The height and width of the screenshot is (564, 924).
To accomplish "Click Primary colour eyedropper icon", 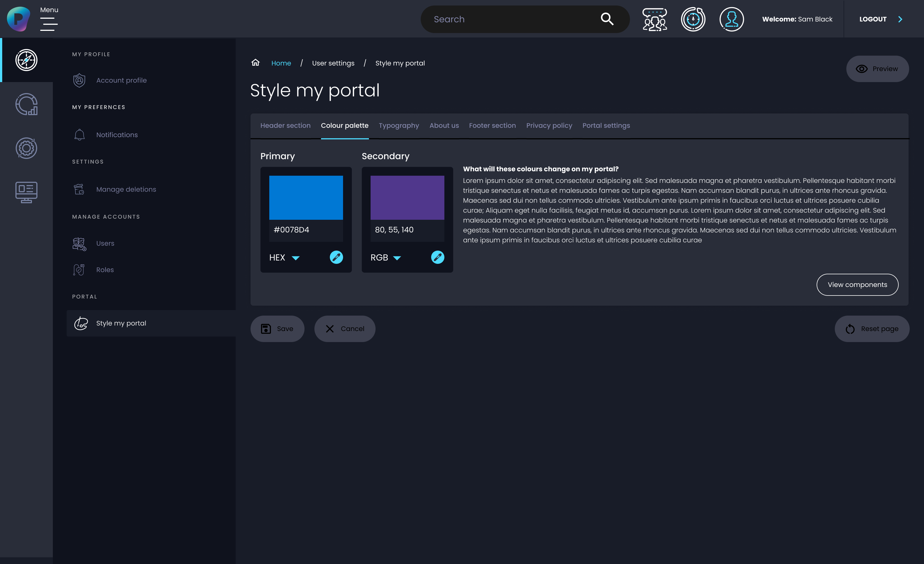I will coord(336,257).
